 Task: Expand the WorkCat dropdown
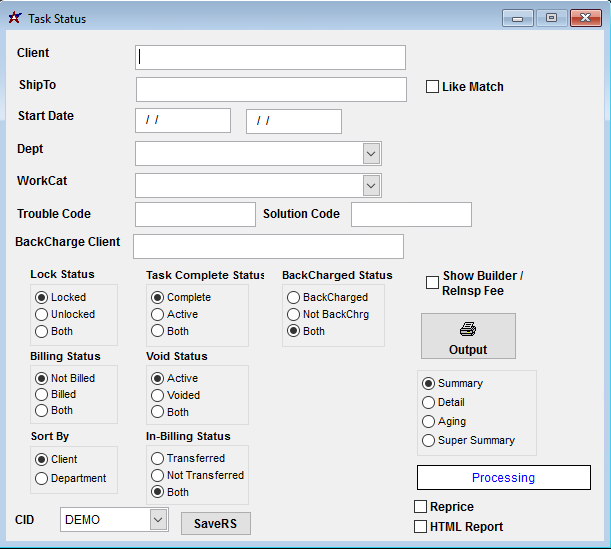click(x=371, y=186)
